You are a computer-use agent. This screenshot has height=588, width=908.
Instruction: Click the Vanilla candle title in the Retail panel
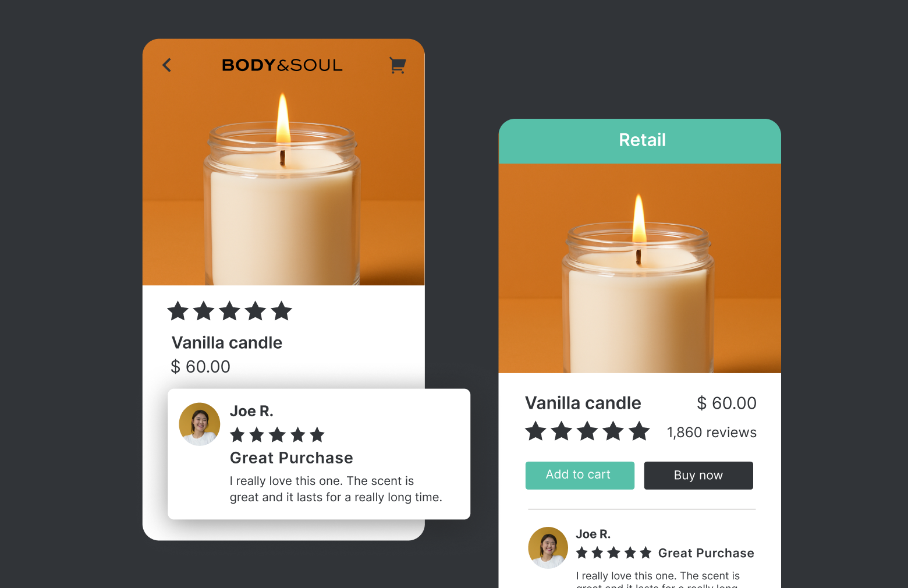click(583, 403)
